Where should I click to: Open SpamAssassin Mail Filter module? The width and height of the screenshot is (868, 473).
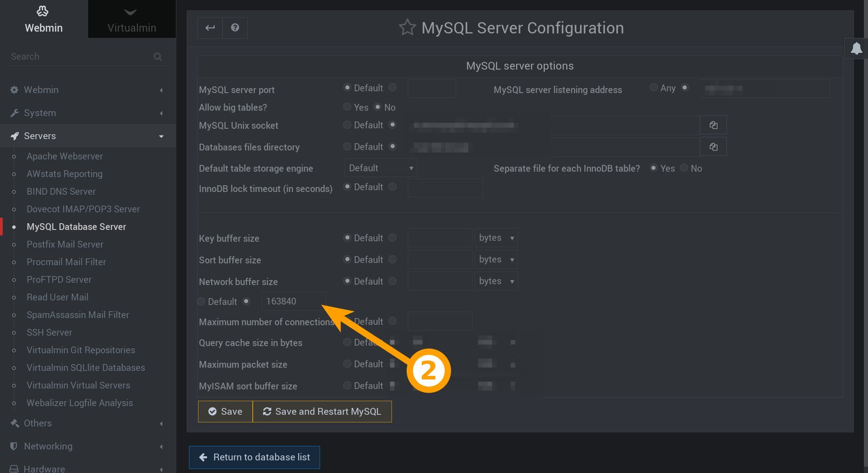[78, 315]
